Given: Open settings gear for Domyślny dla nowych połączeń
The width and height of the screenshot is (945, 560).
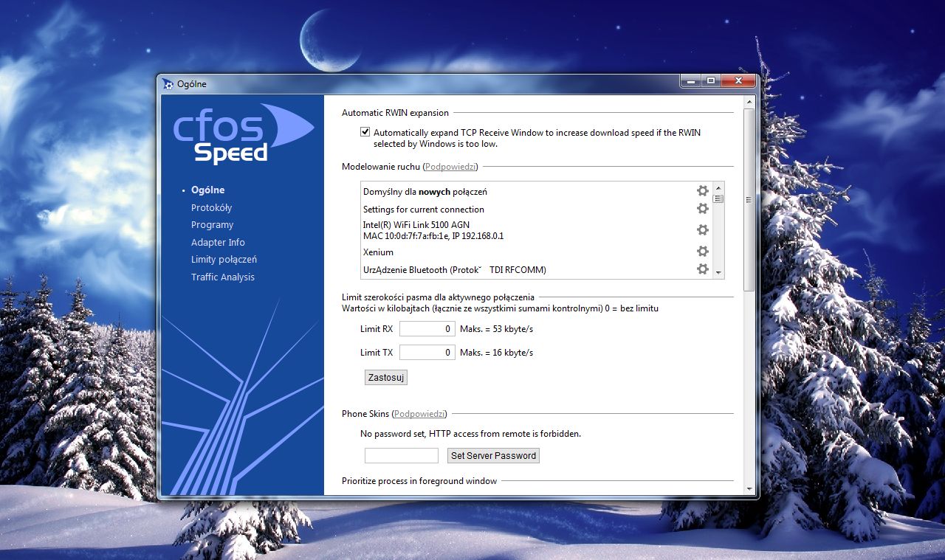Looking at the screenshot, I should click(x=702, y=191).
